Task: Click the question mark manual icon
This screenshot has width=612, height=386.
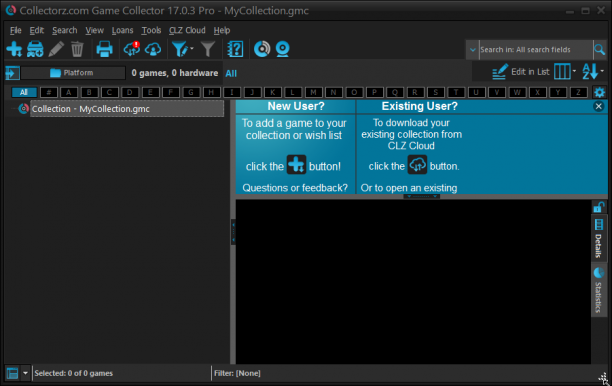Action: point(235,49)
